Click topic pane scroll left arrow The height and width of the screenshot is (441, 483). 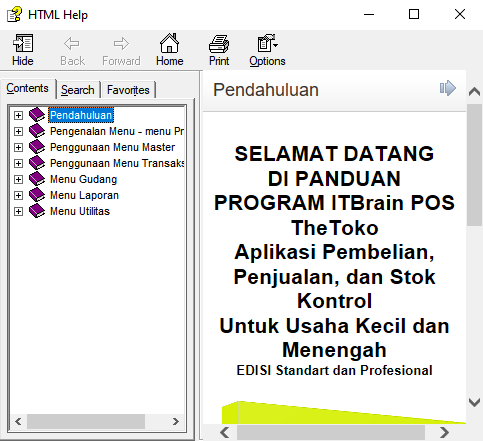point(225,432)
